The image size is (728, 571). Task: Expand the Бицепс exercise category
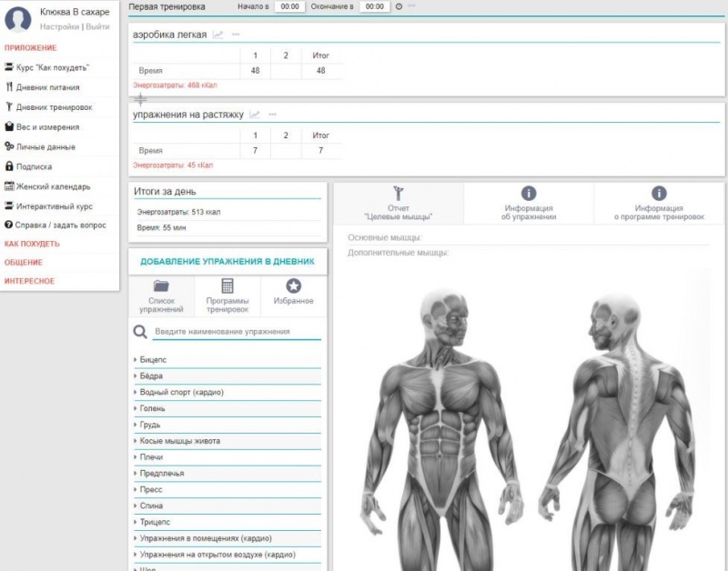point(153,360)
